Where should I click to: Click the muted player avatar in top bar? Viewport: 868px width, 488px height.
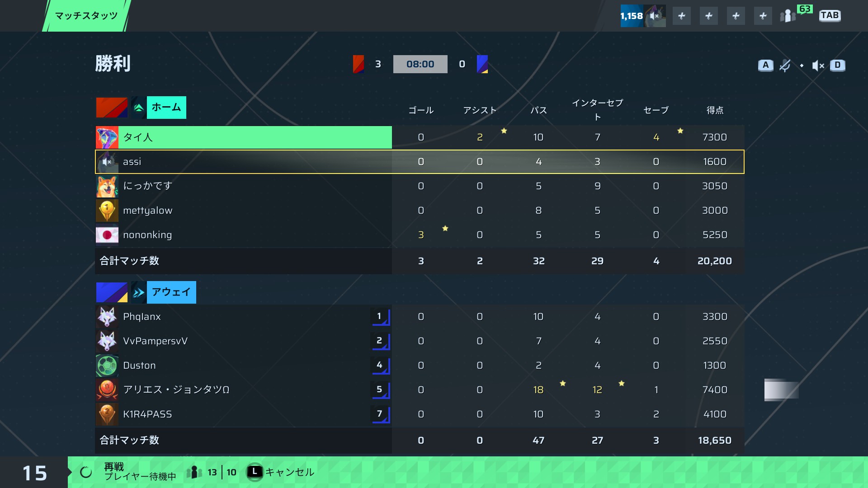[x=655, y=16]
